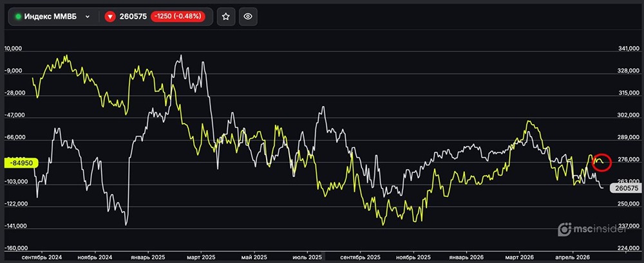
Task: Click the -160,000 left-axis value
Action: 16,248
